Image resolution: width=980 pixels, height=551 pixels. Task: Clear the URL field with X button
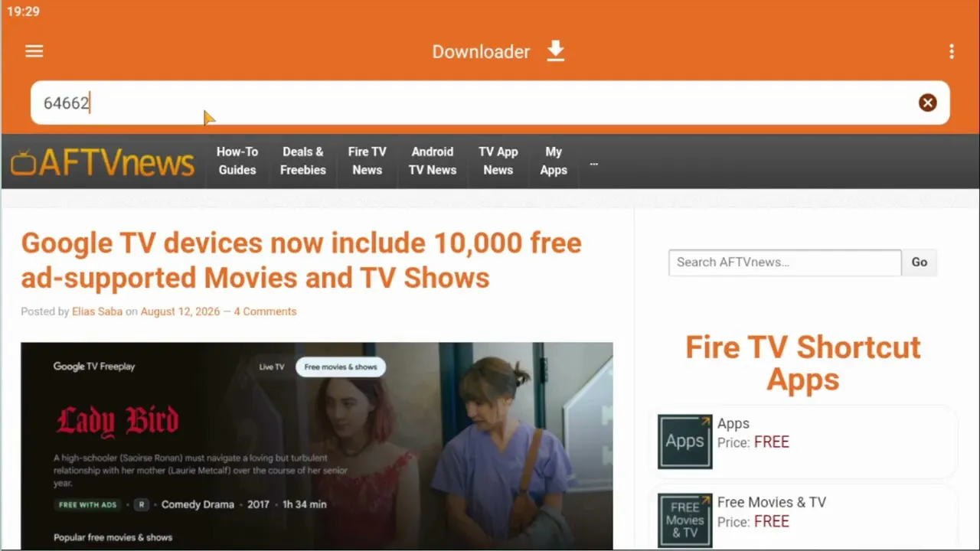tap(927, 103)
